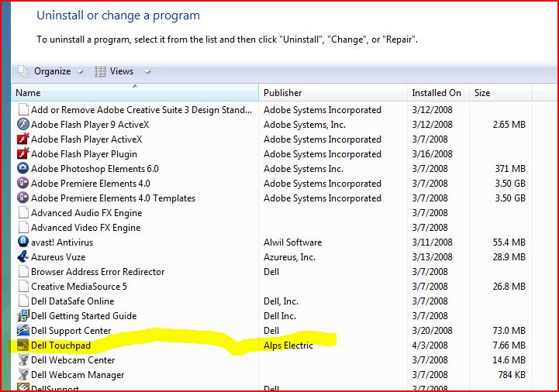
Task: Click the Adobe Flash Player ActiveX red icon
Action: (23, 139)
